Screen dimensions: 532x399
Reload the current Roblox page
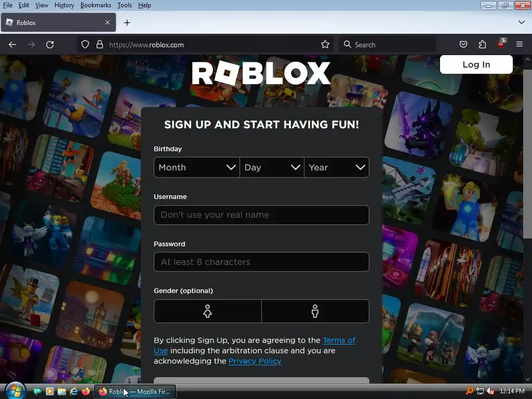(x=50, y=45)
